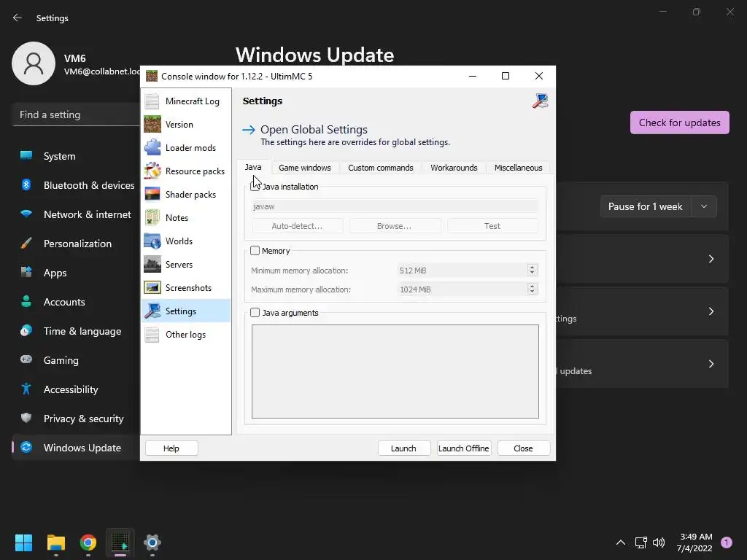Open the Shader packs page icon
This screenshot has width=747, height=560.
pyautogui.click(x=152, y=194)
